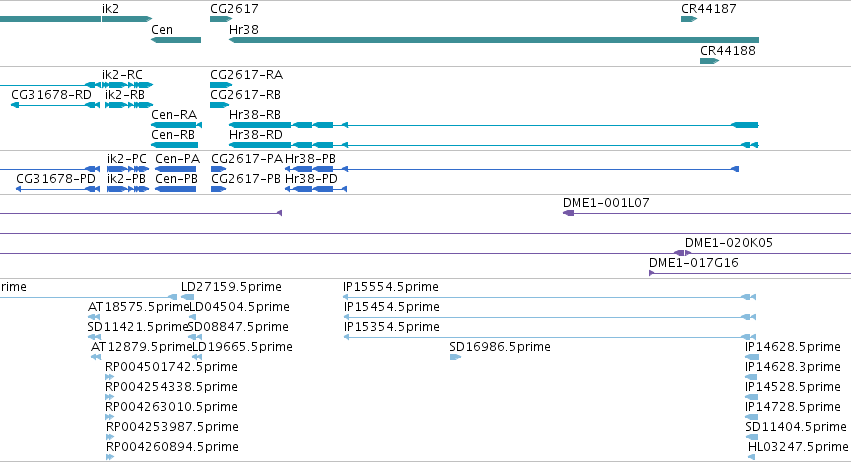Click the RP004501742.5prime EST label
The width and height of the screenshot is (851, 462).
pyautogui.click(x=172, y=367)
